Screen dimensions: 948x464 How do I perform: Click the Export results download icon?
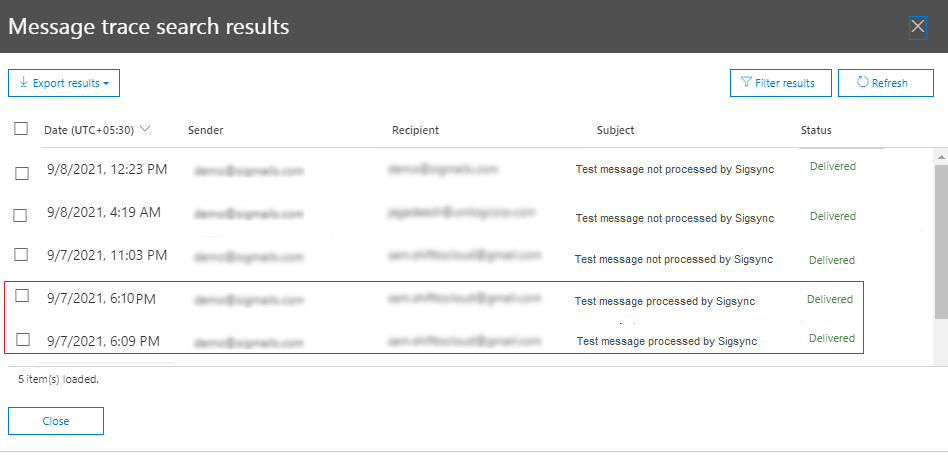[x=23, y=83]
